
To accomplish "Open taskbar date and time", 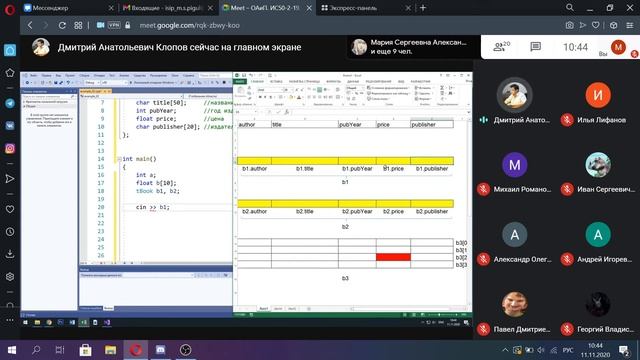I will [x=595, y=350].
